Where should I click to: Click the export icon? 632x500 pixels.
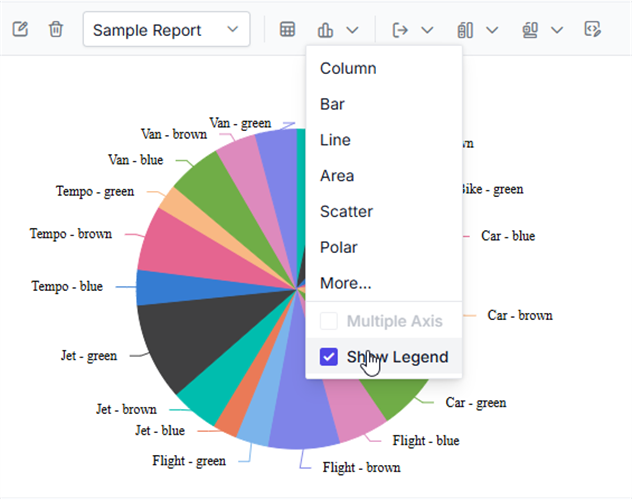tap(400, 30)
